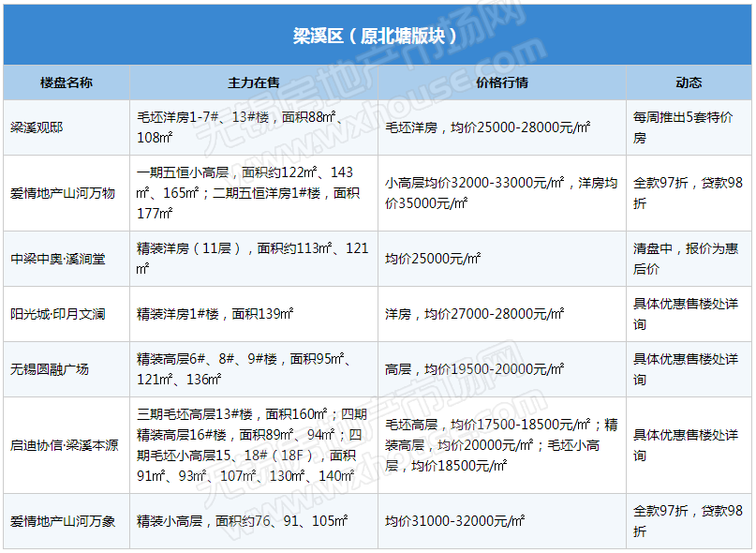Open the 梁溪观邸 property name
Viewport: 756px width, 553px height.
click(x=37, y=127)
